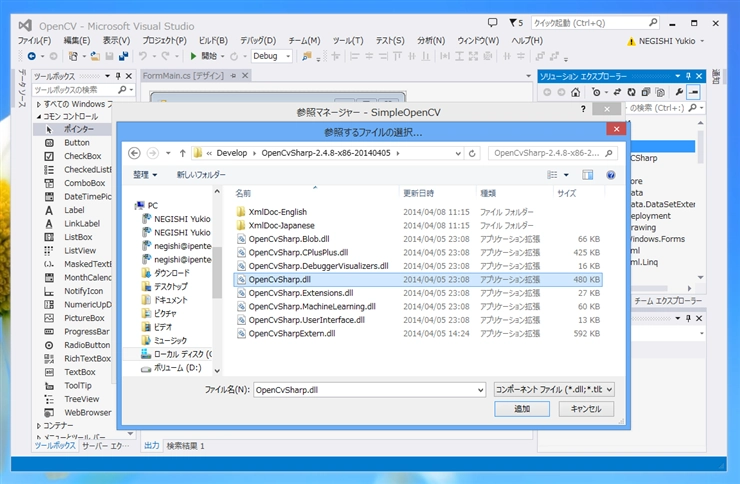740x484 pixels.
Task: Click Solution Explorer home icon
Action: (575, 92)
